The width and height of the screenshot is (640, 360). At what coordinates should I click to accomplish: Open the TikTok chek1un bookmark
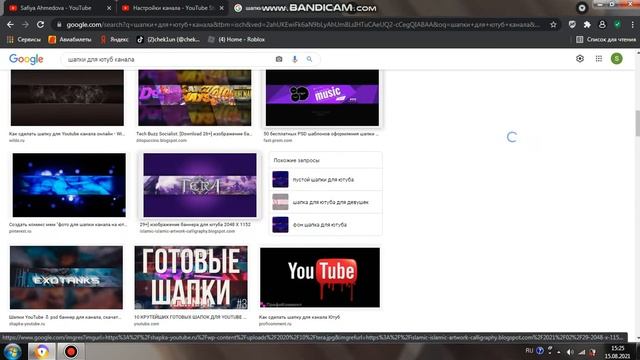pyautogui.click(x=168, y=40)
